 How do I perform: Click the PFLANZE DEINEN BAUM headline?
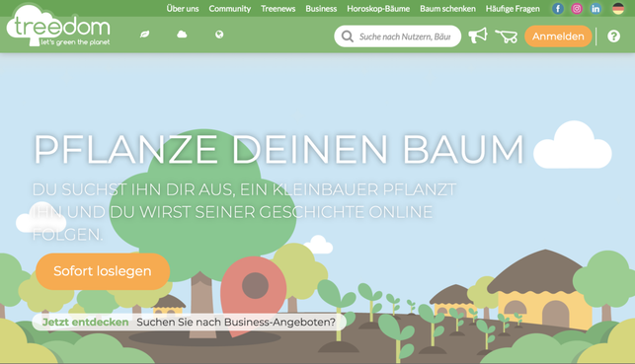[x=279, y=149]
